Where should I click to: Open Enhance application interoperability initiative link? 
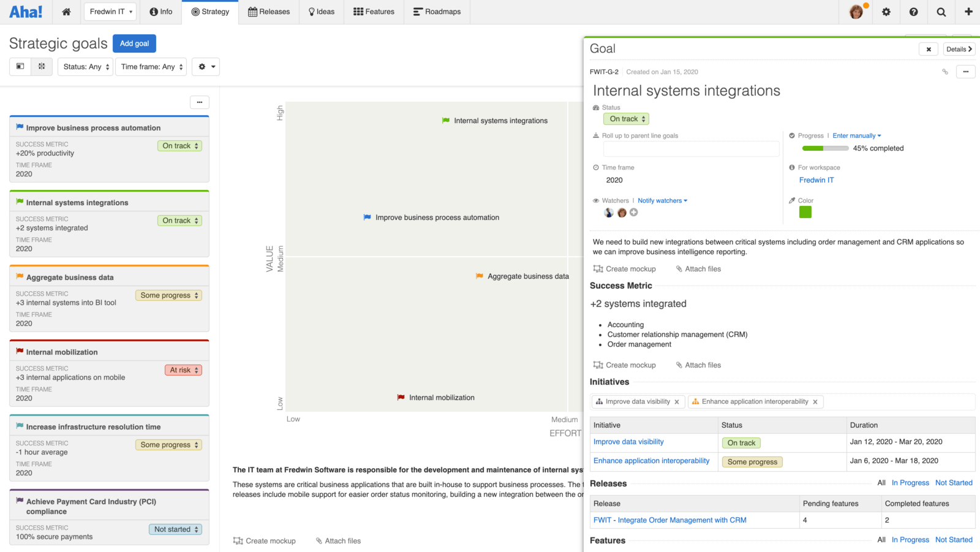[652, 461]
